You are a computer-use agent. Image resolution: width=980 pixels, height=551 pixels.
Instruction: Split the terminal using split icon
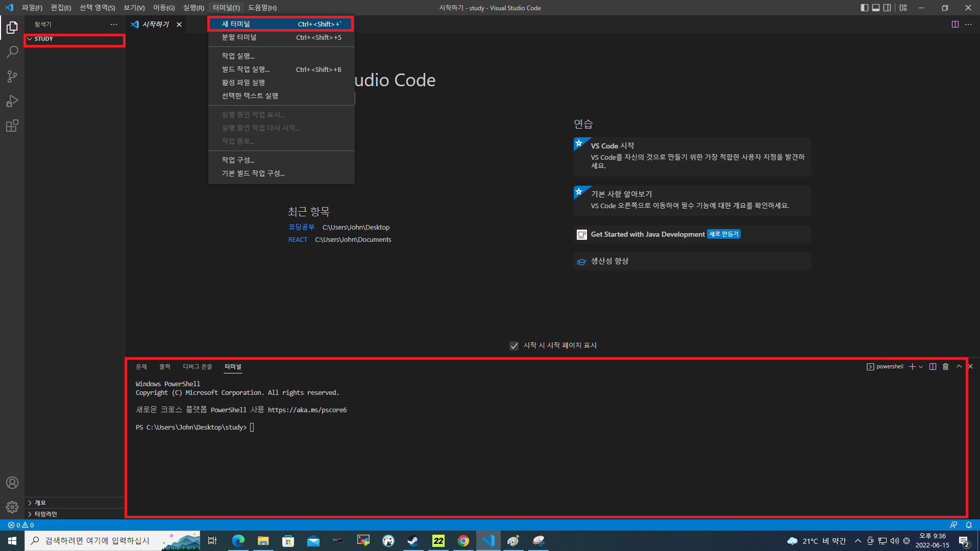pos(933,366)
